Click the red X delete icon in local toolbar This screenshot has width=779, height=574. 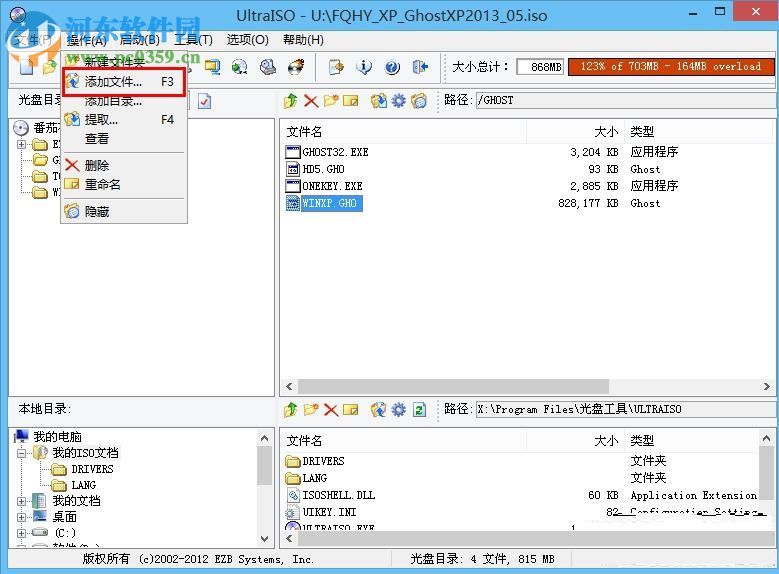(x=331, y=410)
